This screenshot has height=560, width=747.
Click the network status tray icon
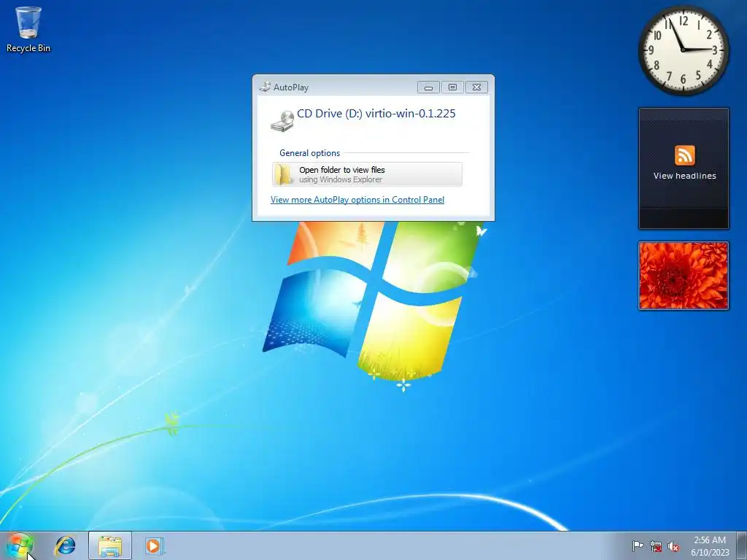pos(656,547)
